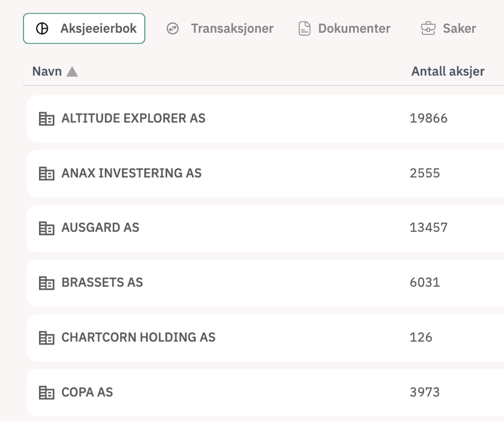Click the Dokumenter file icon
Image resolution: width=504 pixels, height=421 pixels.
pos(304,28)
